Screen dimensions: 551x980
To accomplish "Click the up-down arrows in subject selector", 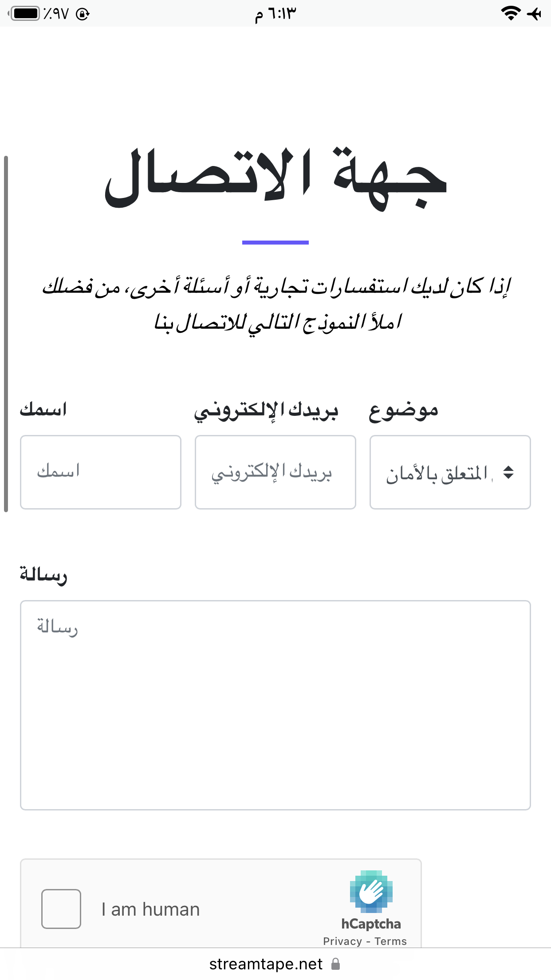I will coord(508,472).
